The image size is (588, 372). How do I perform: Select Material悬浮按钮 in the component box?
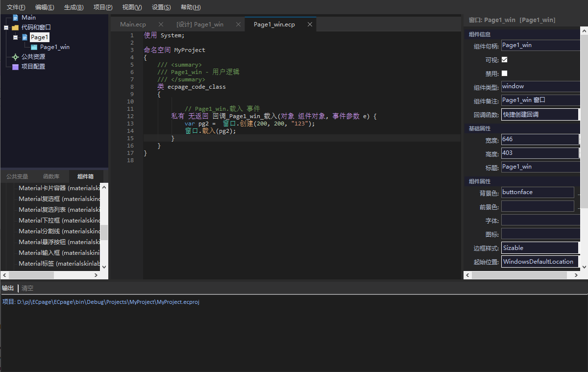(59, 242)
